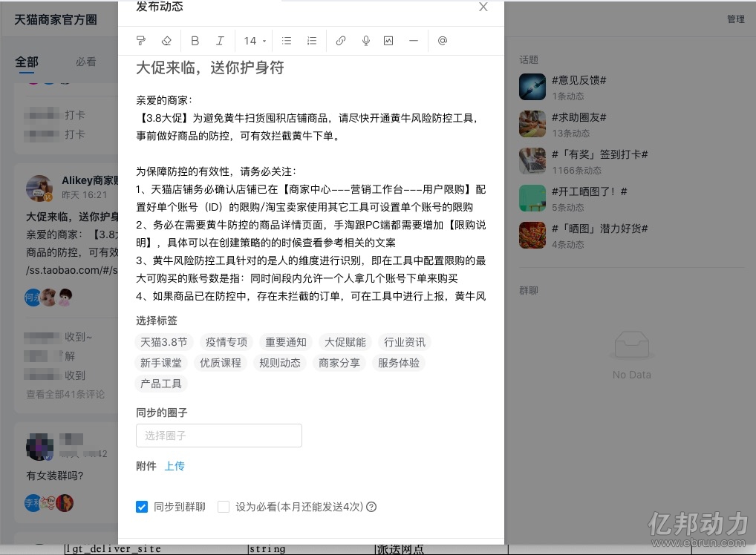756x555 pixels.
Task: Open the #意见反馈# topic
Action: 579,80
